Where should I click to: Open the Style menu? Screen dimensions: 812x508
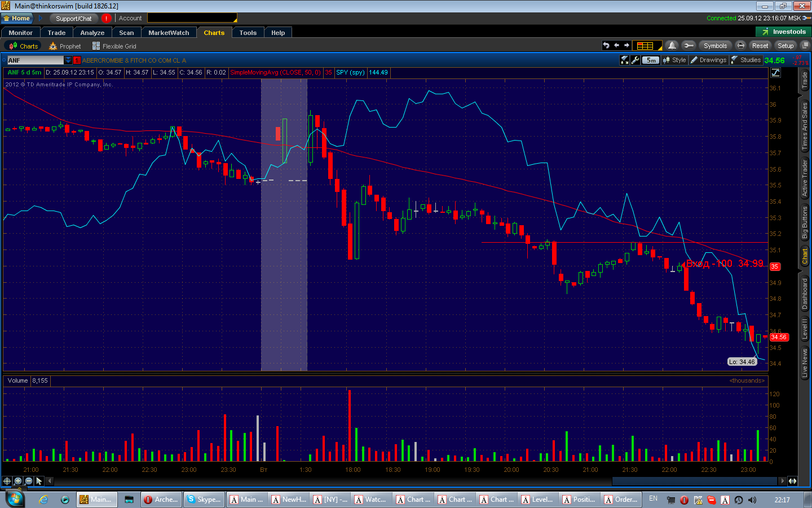click(674, 60)
